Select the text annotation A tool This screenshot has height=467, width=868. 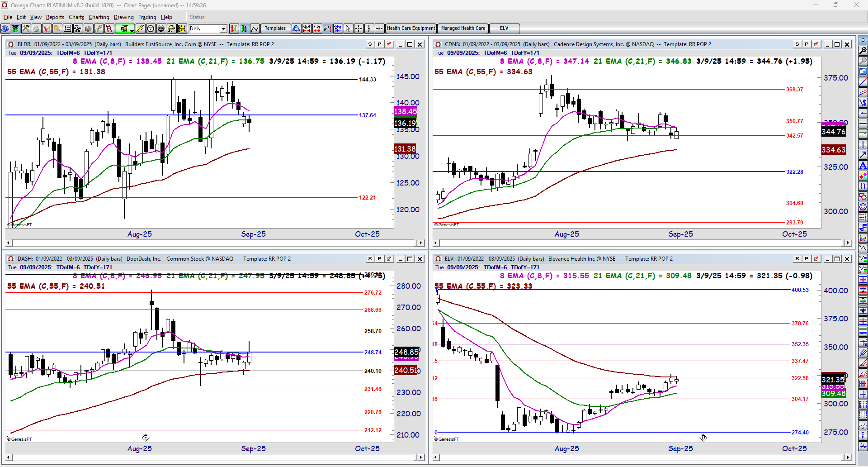pyautogui.click(x=863, y=166)
